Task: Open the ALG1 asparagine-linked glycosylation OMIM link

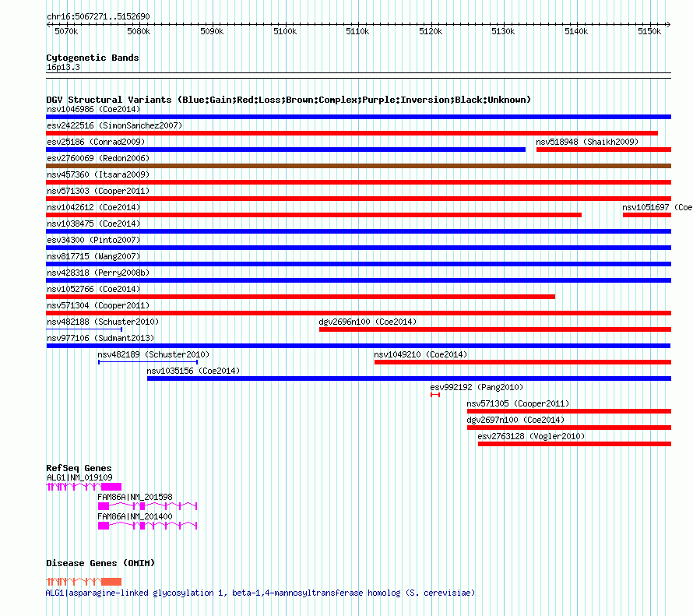Action: (x=260, y=593)
